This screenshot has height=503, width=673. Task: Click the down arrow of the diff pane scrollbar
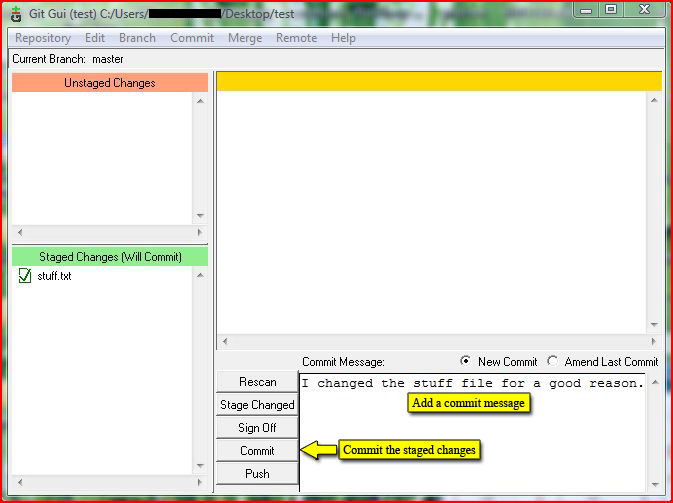click(x=654, y=324)
